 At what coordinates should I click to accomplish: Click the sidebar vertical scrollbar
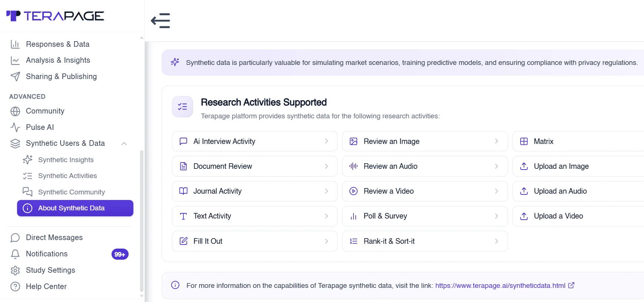[142, 221]
